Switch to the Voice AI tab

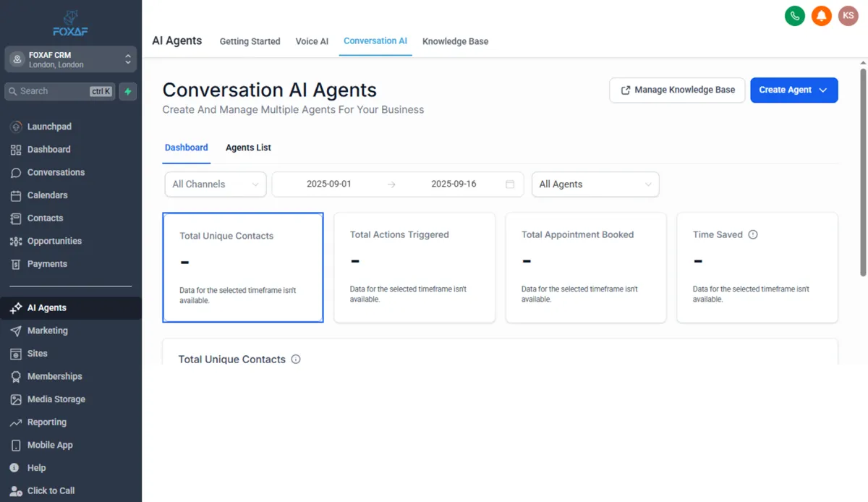[312, 41]
